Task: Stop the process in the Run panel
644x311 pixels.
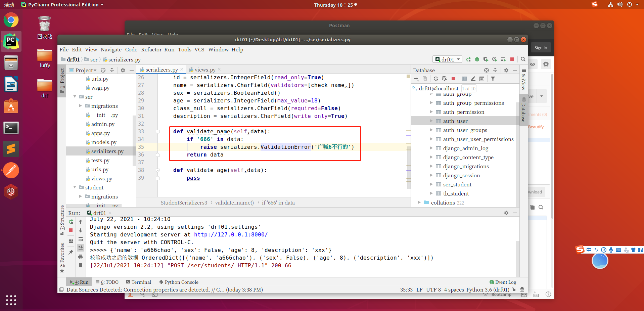Action: (71, 230)
